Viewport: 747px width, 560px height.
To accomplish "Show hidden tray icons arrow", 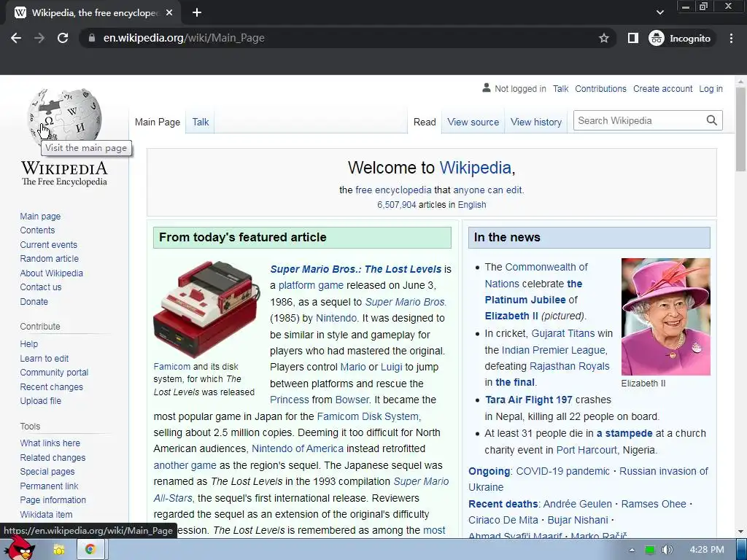I will pos(632,550).
